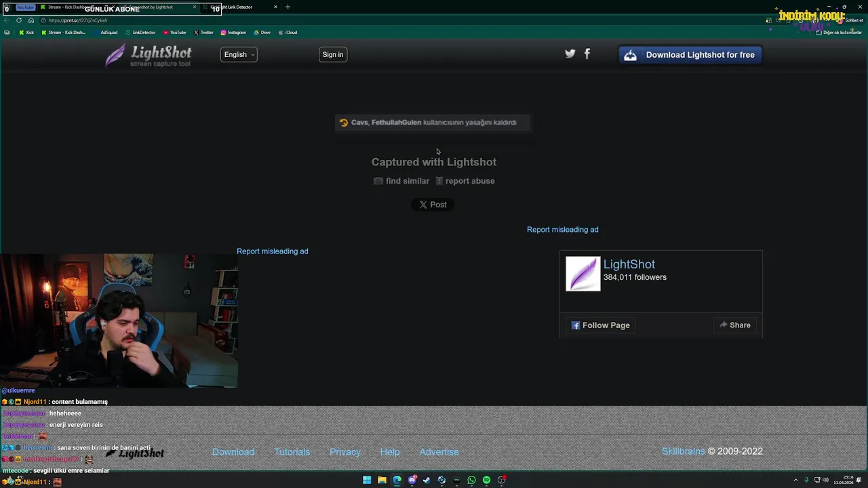Close the Link Detector tab
This screenshot has height=488, width=868.
(275, 7)
